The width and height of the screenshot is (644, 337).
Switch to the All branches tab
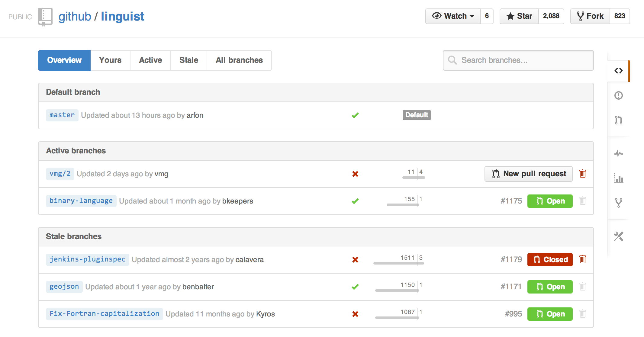point(239,60)
